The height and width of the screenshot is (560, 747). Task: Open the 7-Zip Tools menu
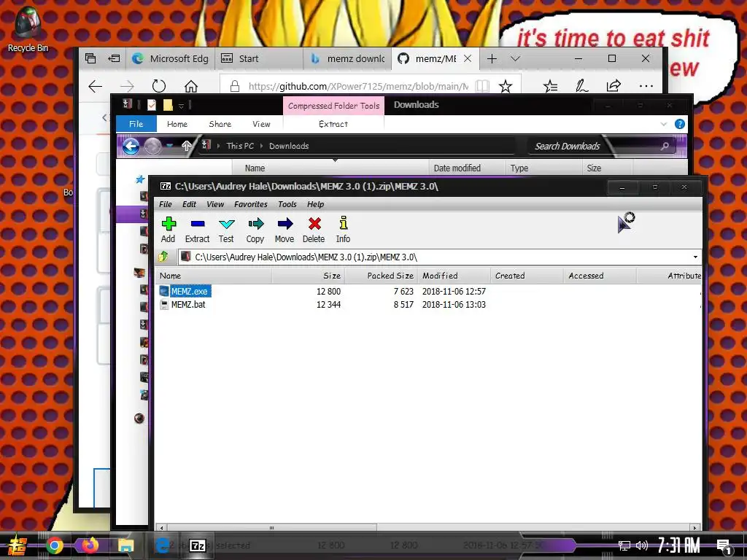(287, 204)
